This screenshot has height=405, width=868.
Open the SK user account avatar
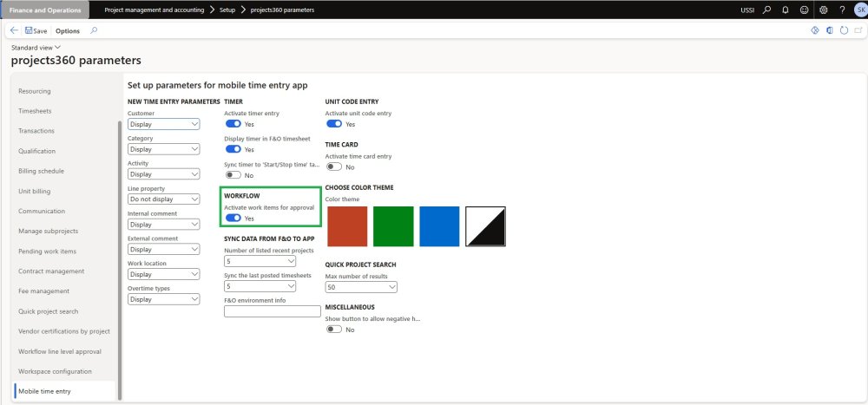[859, 10]
